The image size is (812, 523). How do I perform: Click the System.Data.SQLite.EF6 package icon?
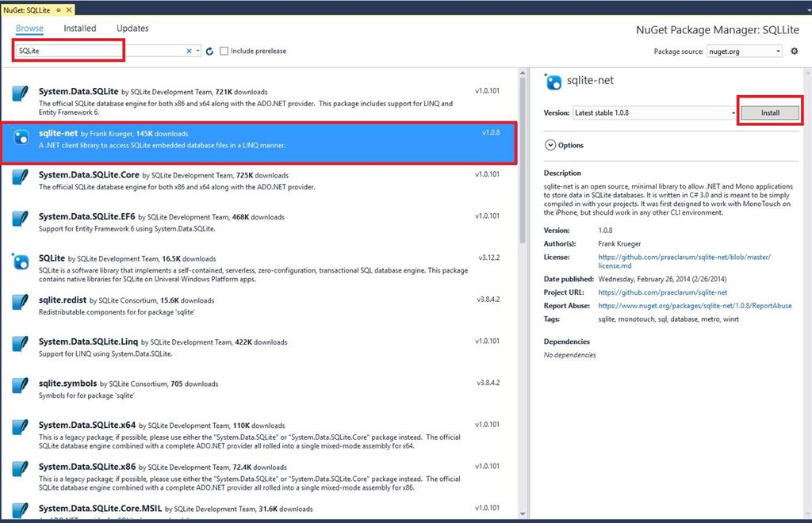[x=20, y=220]
